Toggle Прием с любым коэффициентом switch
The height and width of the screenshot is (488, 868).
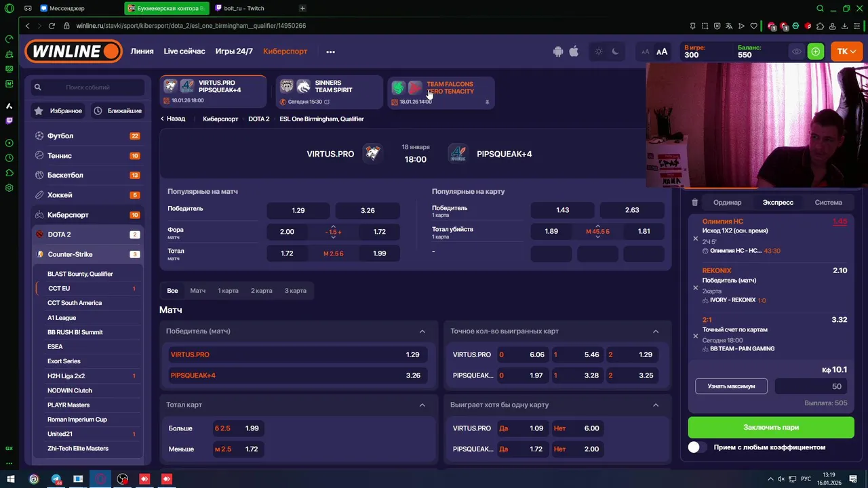(697, 447)
